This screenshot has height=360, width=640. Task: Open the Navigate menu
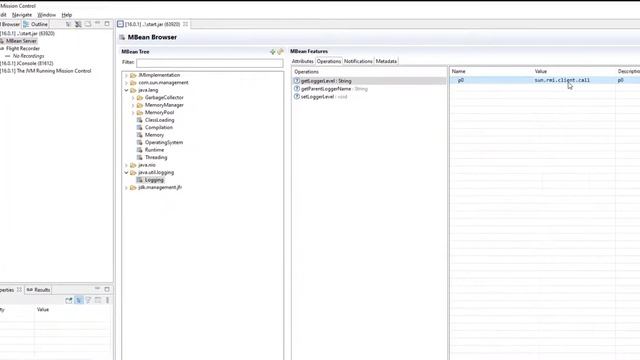(22, 15)
